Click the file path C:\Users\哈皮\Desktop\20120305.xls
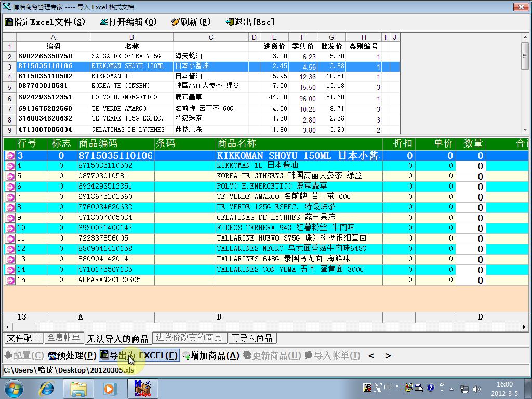The image size is (532, 399). point(69,370)
